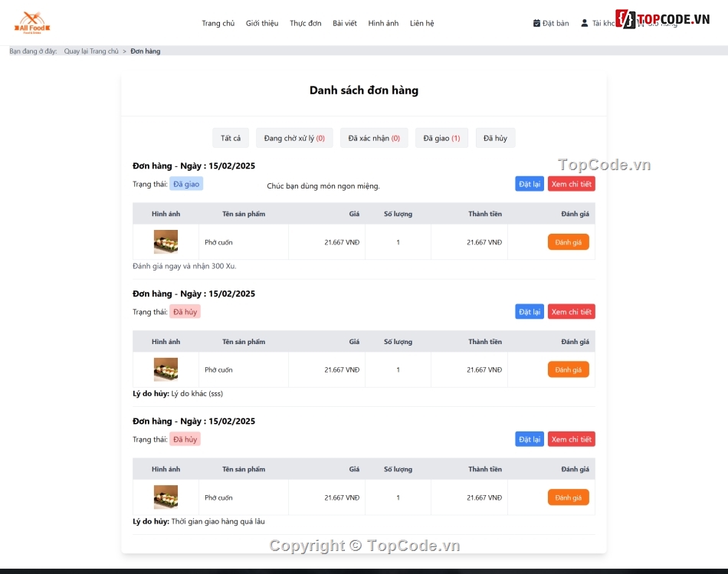Click Phở cuốn thumbnail in last order
The width and height of the screenshot is (728, 574).
tap(166, 497)
